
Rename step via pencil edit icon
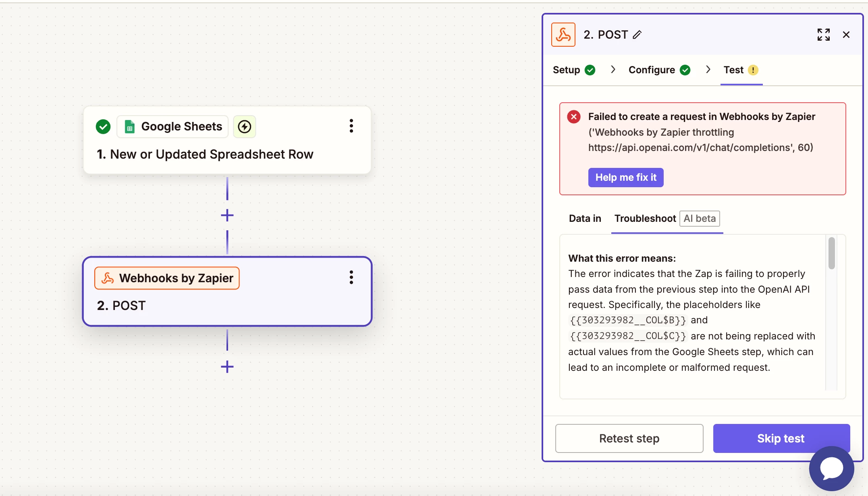click(x=637, y=35)
